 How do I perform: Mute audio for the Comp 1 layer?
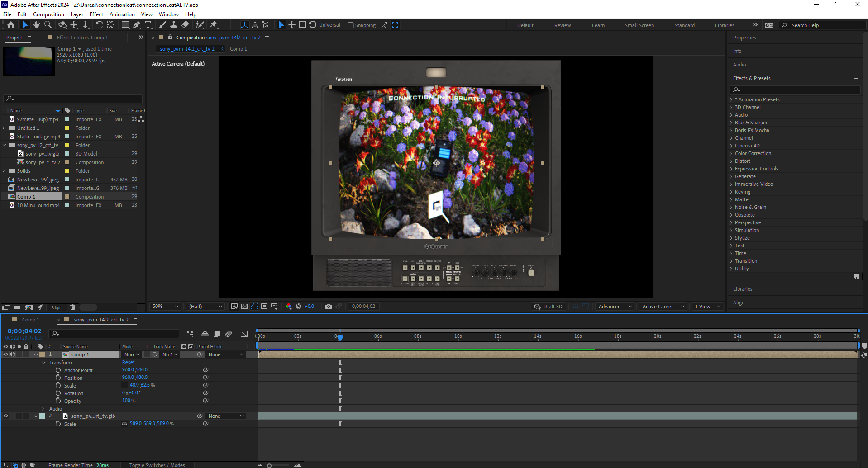click(12, 355)
